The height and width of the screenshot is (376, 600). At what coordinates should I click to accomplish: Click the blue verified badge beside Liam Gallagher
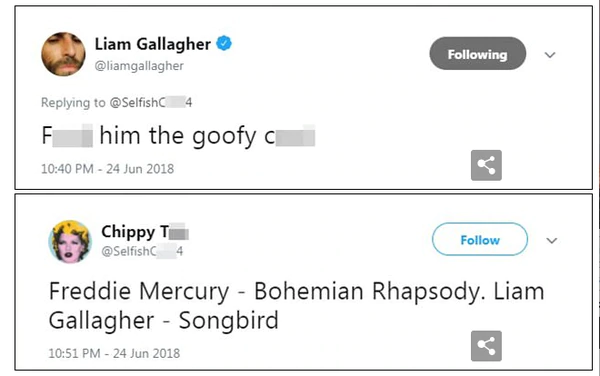[224, 43]
